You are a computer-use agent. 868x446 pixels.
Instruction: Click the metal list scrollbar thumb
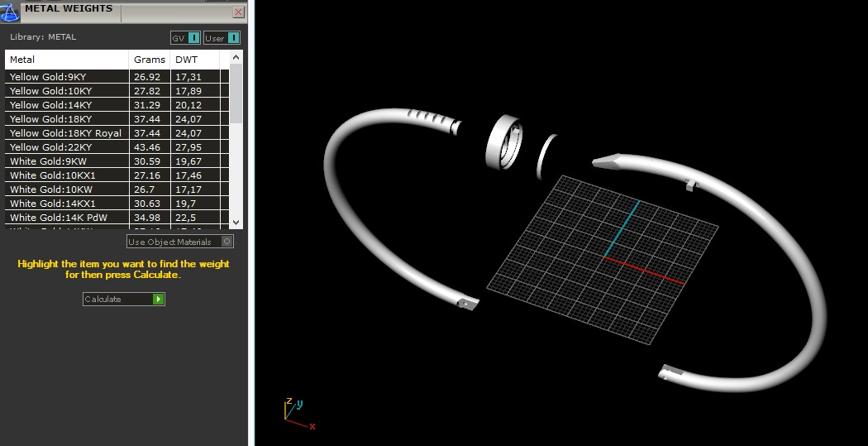point(236,93)
